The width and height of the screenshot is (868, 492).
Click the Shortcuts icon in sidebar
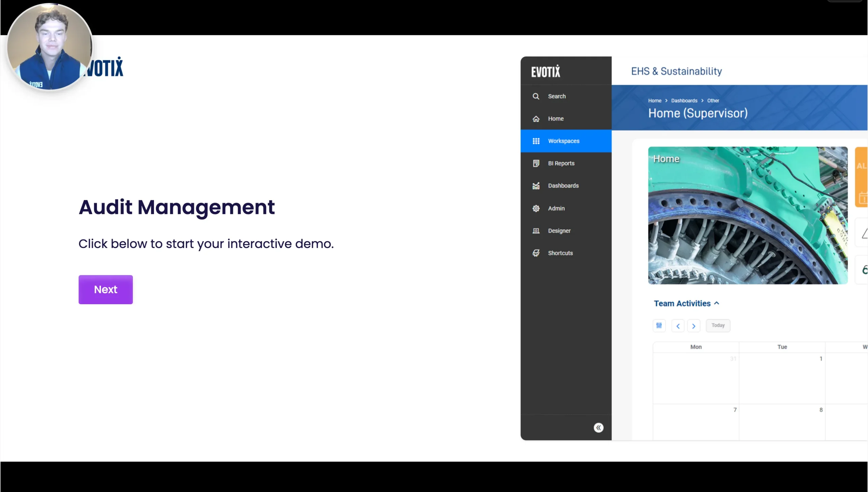click(x=536, y=253)
